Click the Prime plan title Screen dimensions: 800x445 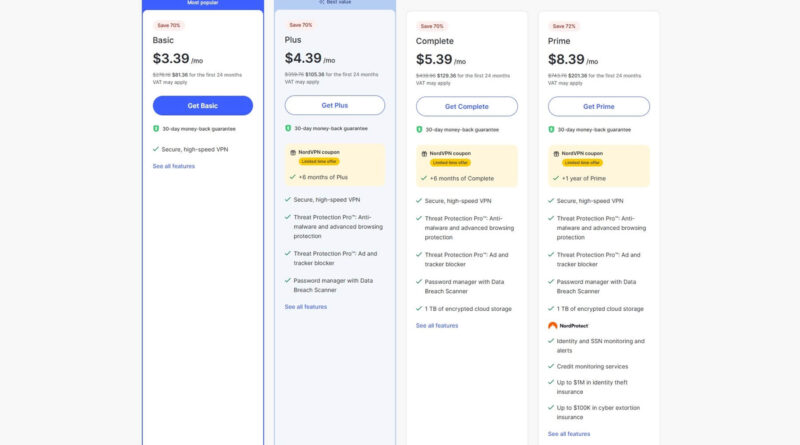tap(559, 41)
